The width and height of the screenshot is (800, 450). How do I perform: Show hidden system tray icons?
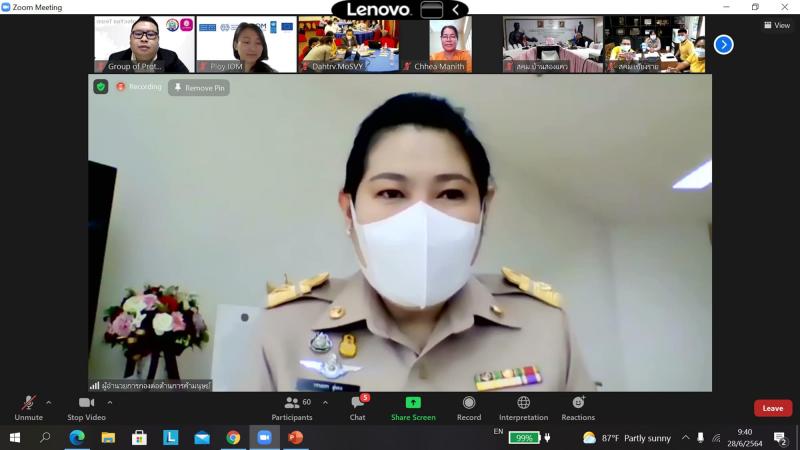tap(686, 438)
